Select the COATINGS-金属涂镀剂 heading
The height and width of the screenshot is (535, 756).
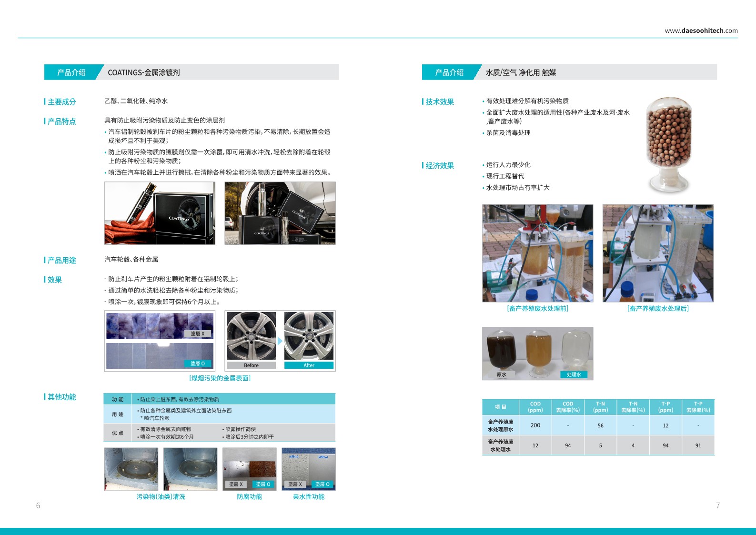pyautogui.click(x=144, y=72)
